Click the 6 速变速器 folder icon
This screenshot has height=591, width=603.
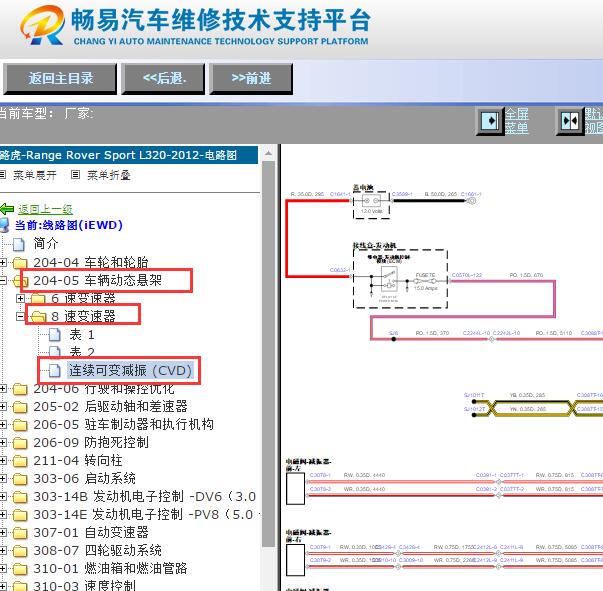click(x=38, y=299)
